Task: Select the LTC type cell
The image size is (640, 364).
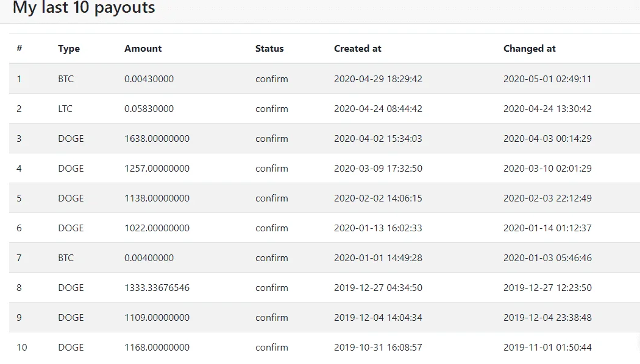Action: [x=65, y=109]
